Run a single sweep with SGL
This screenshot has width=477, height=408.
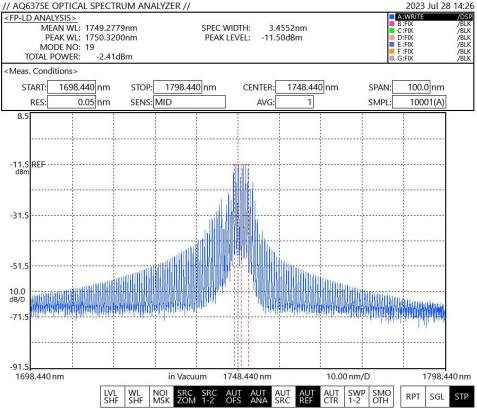[437, 397]
